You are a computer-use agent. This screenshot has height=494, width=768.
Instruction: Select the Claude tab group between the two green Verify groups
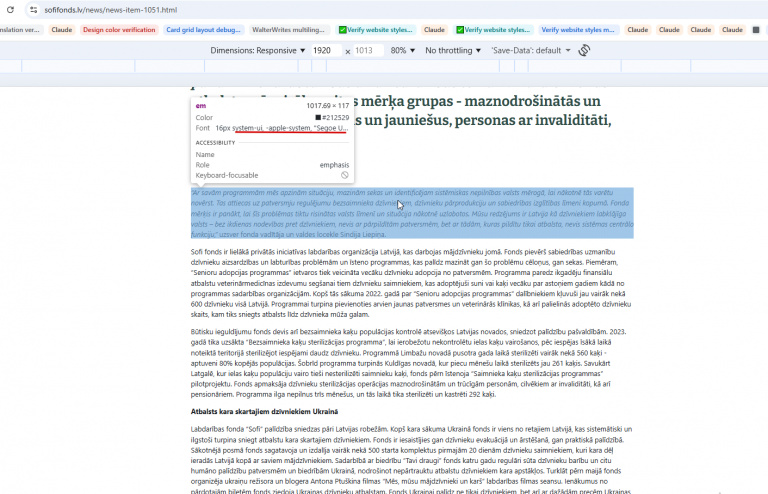point(434,30)
